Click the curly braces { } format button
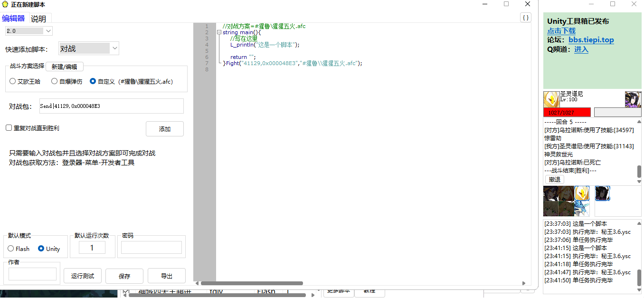Image resolution: width=644 pixels, height=308 pixels. (526, 18)
